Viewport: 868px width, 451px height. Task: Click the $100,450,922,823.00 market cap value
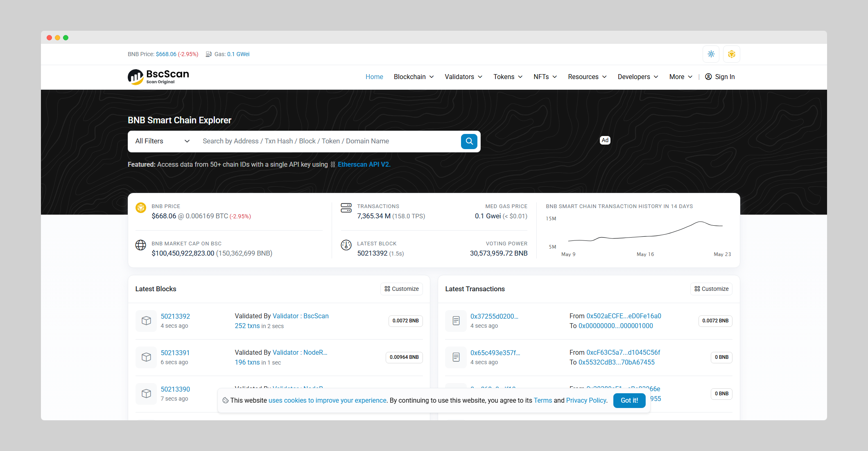point(183,253)
